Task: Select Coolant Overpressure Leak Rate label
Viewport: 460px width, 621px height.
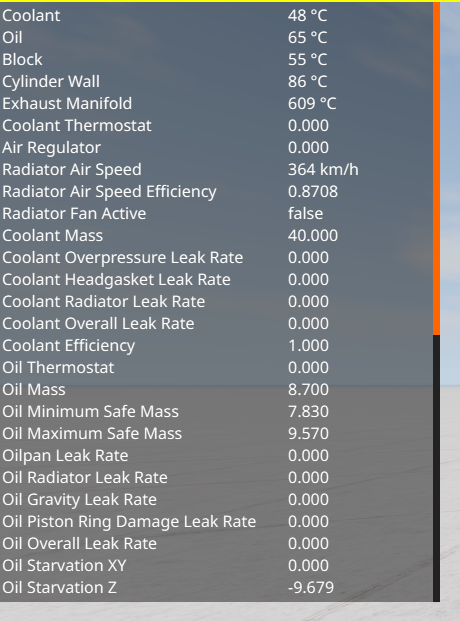Action: pos(123,257)
